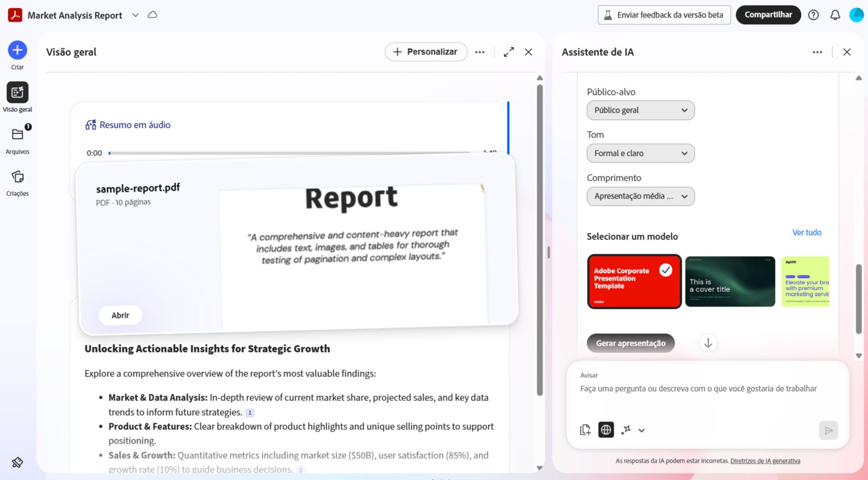Open the Comprimento dropdown
Screen dimensions: 868x480
(x=641, y=196)
